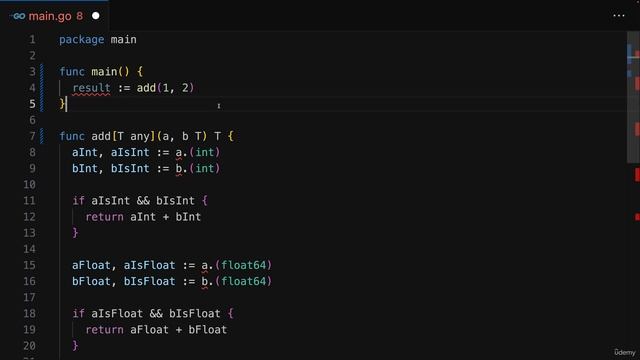Viewport: 640px width, 360px height.
Task: Close unsaved main.go via the white dot
Action: (96, 16)
